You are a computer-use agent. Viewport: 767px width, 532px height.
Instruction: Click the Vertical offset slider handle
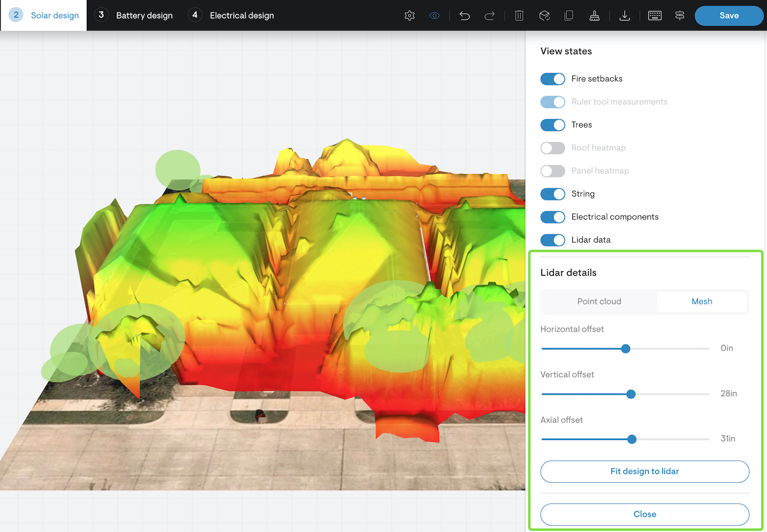631,394
